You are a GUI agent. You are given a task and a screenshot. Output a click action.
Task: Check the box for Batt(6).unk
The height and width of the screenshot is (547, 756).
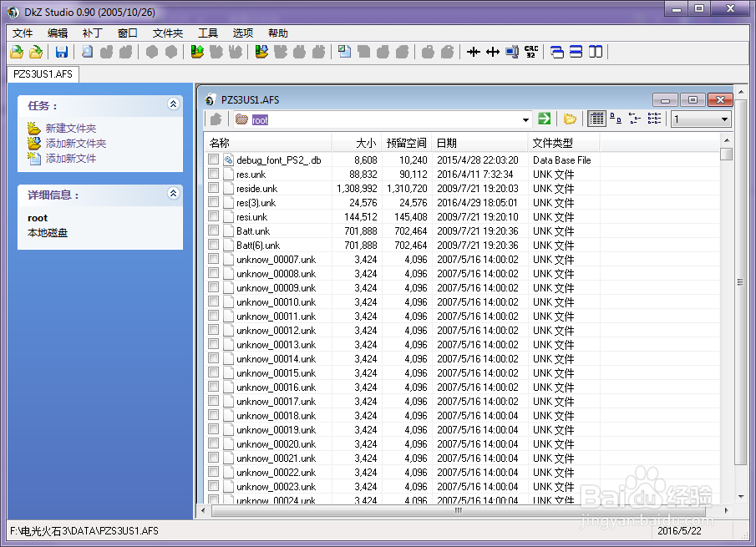tap(214, 245)
